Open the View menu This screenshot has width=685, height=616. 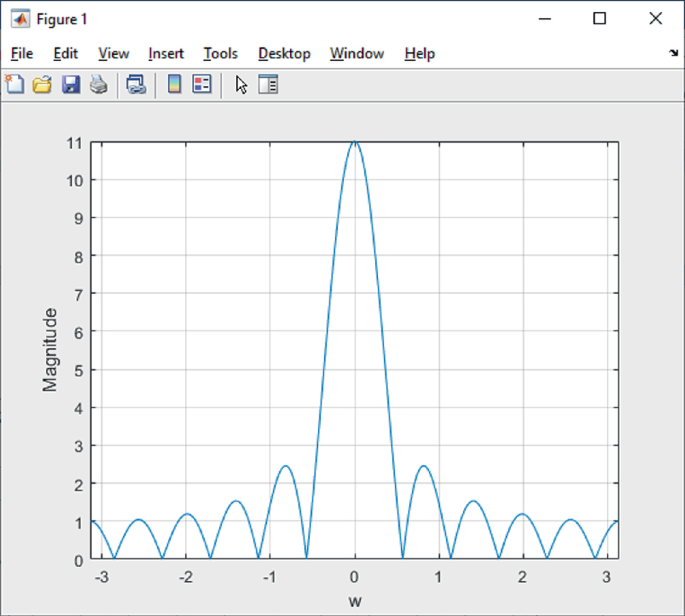pos(114,53)
